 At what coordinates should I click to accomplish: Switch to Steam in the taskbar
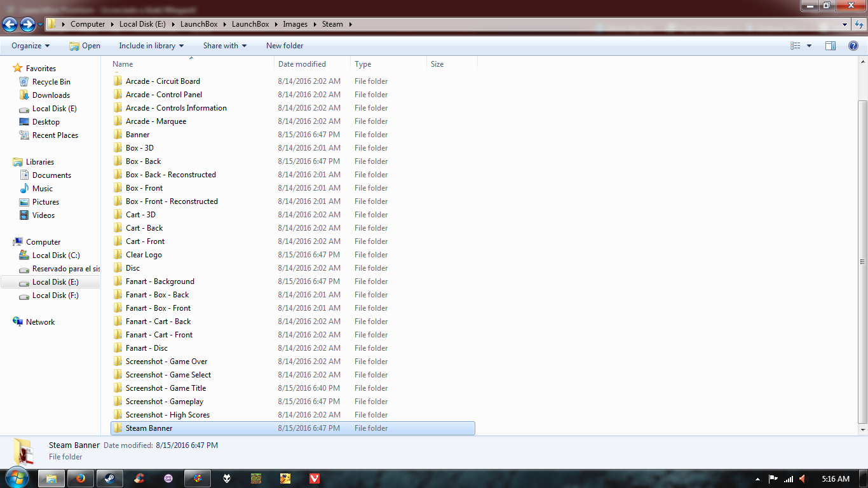click(110, 478)
